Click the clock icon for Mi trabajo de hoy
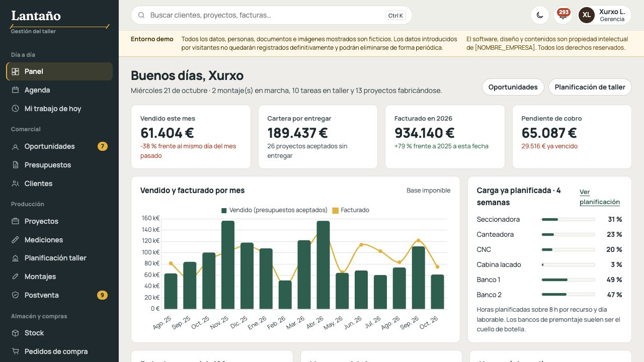The image size is (644, 362). [15, 109]
